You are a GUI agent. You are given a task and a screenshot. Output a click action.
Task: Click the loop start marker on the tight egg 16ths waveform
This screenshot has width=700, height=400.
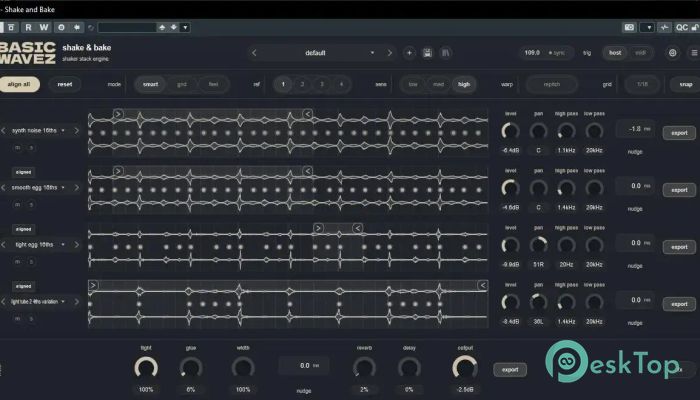318,229
